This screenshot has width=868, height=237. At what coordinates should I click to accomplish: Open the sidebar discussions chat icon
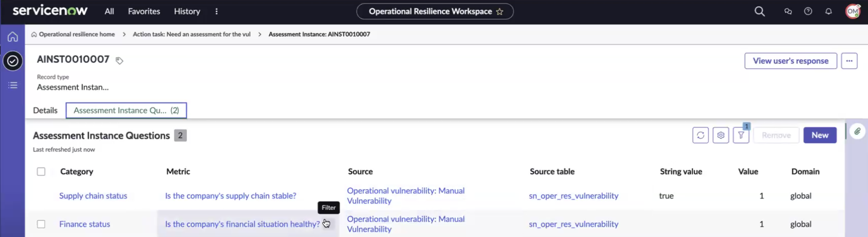(788, 12)
